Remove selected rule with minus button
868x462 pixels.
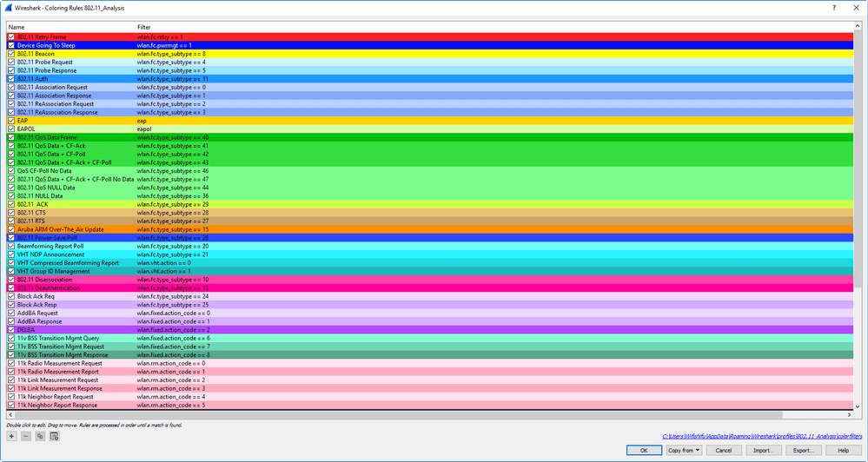point(26,436)
